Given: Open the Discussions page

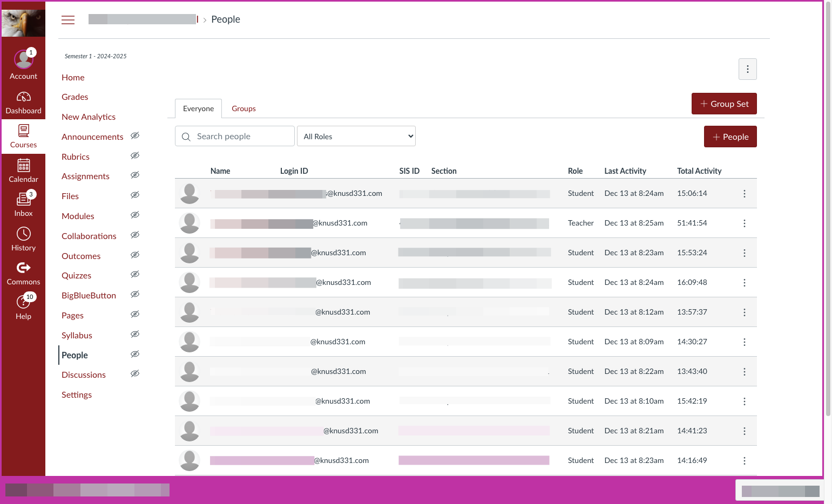Looking at the screenshot, I should 84,375.
